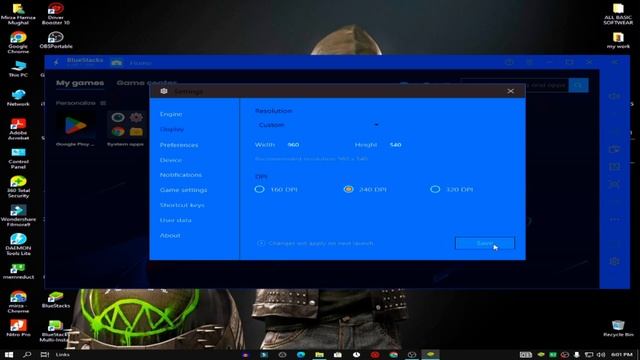The image size is (640, 360).
Task: Click the BlueStacks back arrow icon
Action: [x=56, y=62]
